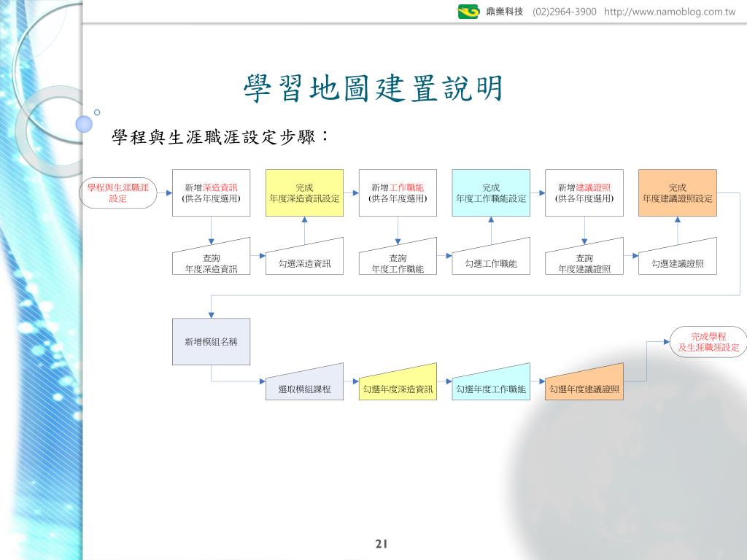The width and height of the screenshot is (747, 560).
Task: Select the 查詢年度建議證照 shape
Action: coord(584,260)
